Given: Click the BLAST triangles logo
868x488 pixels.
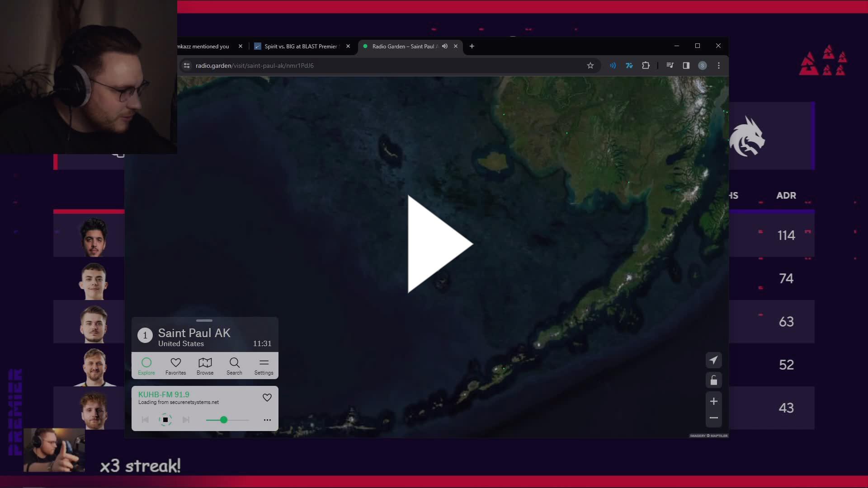Looking at the screenshot, I should click(x=823, y=60).
